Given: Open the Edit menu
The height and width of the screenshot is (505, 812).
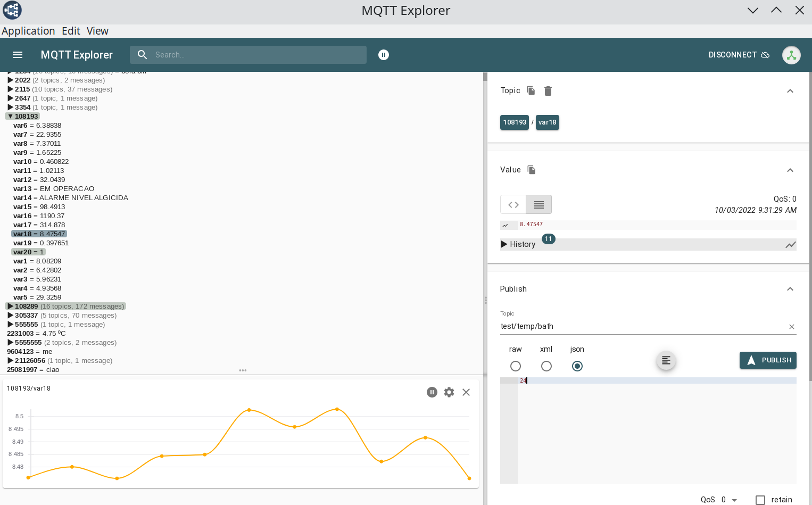Looking at the screenshot, I should point(71,31).
